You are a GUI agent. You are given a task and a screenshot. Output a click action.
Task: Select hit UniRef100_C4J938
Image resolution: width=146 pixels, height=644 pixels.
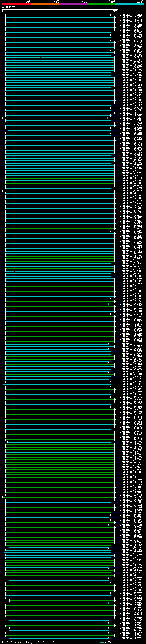click(131, 108)
